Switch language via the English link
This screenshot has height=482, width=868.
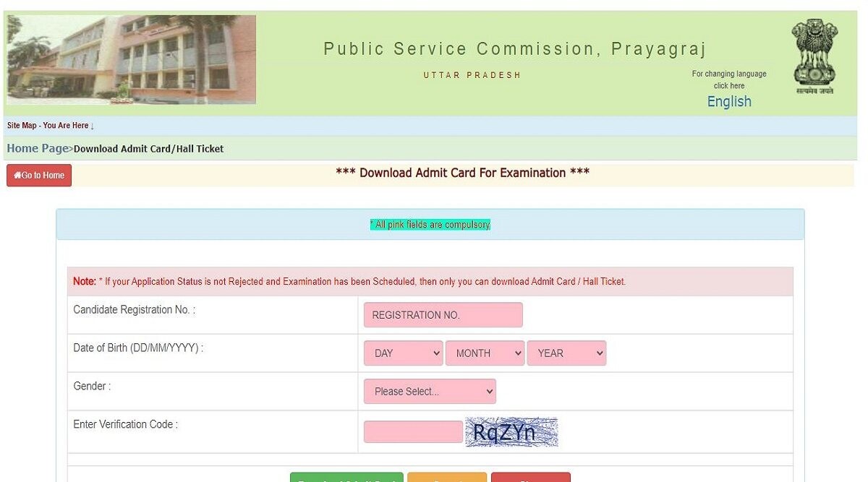click(728, 102)
